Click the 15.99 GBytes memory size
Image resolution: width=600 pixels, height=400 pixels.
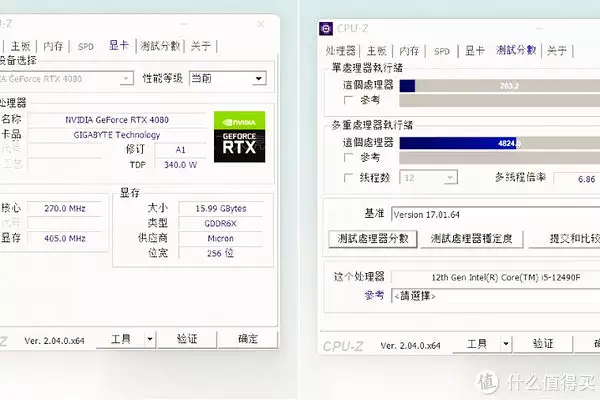coord(221,209)
